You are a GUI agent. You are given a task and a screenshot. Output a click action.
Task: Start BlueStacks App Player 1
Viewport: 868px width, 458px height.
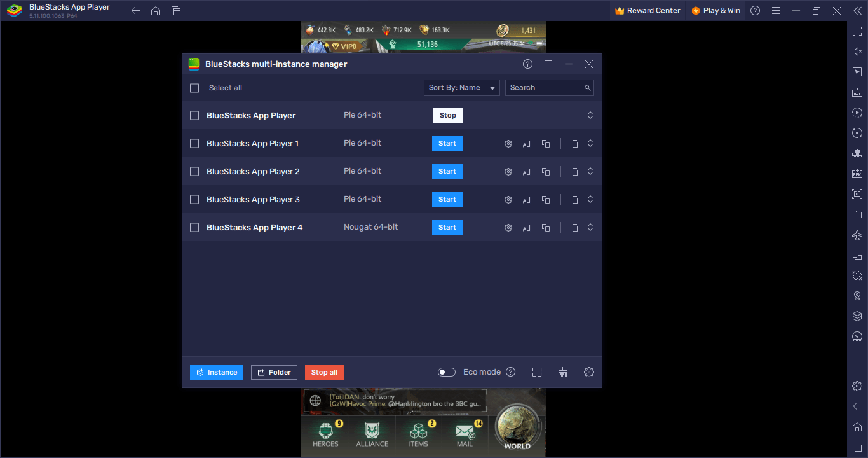pyautogui.click(x=447, y=144)
